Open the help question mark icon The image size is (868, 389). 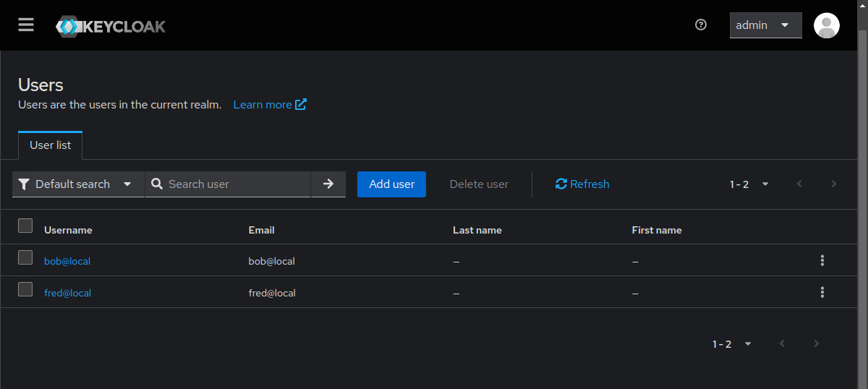coord(700,25)
